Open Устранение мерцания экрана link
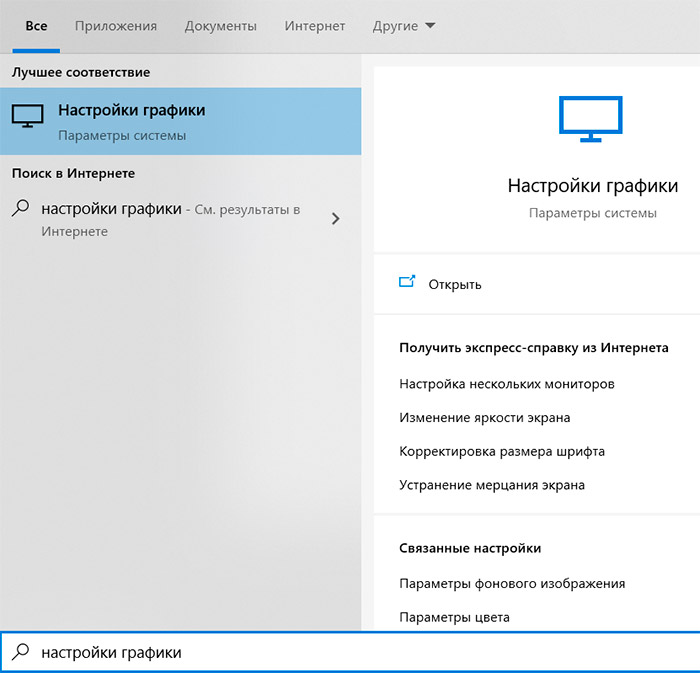Viewport: 700px width, 673px height. coord(491,485)
